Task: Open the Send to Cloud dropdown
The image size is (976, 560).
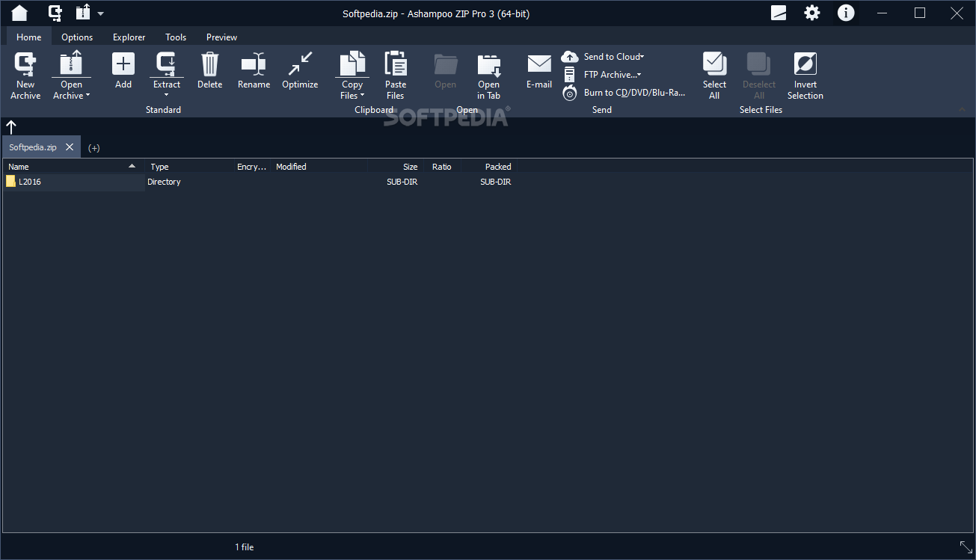Action: [x=603, y=57]
